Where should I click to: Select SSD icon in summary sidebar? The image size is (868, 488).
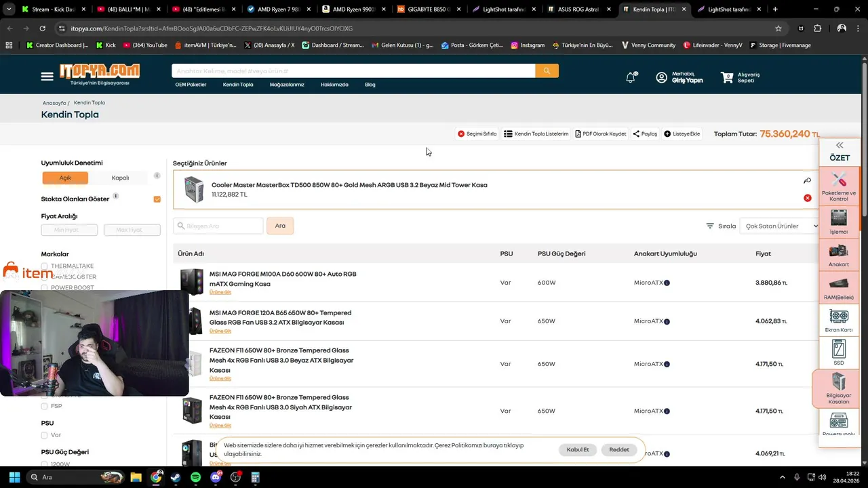coord(839,353)
